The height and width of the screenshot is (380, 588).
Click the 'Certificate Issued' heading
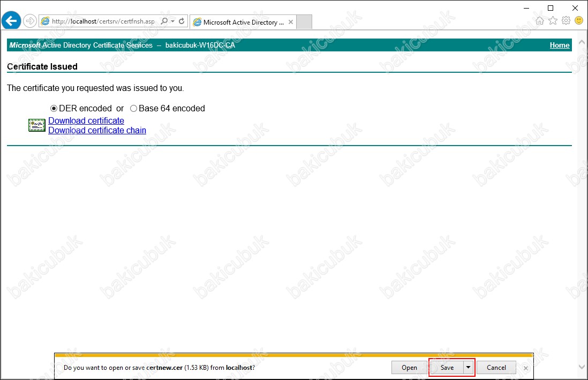[x=42, y=66]
